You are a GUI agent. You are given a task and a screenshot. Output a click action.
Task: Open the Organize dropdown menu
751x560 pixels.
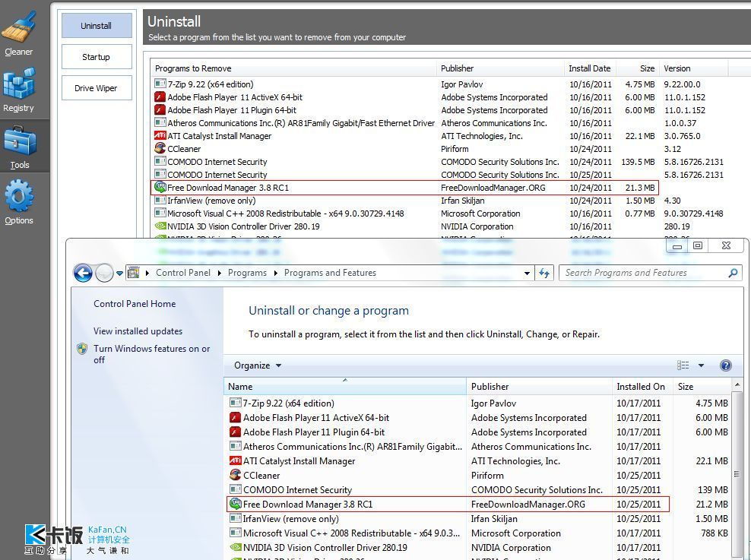257,365
